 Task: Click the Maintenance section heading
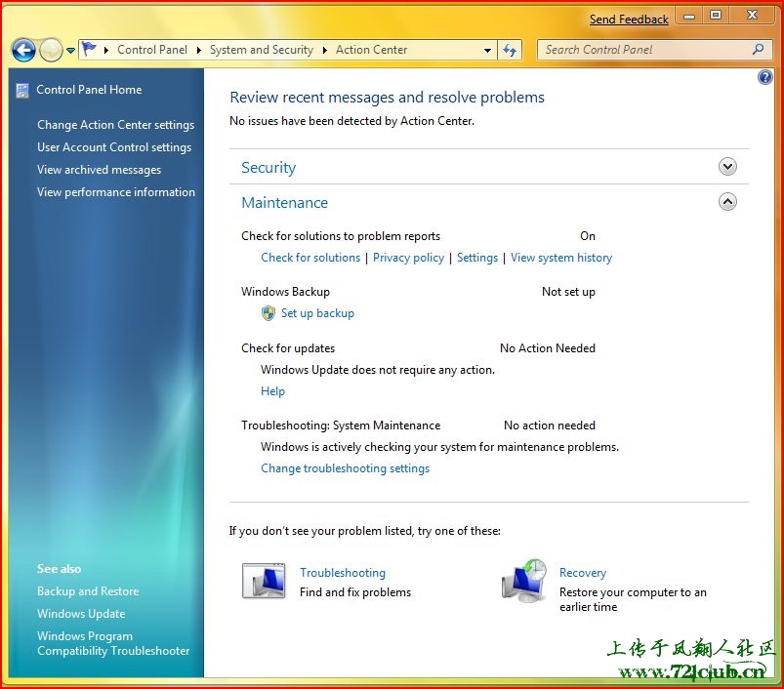284,202
